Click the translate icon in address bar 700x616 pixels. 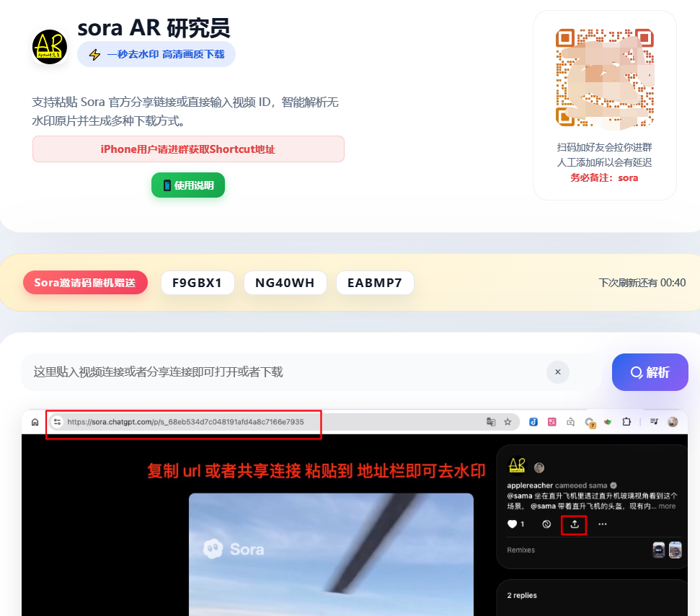490,422
